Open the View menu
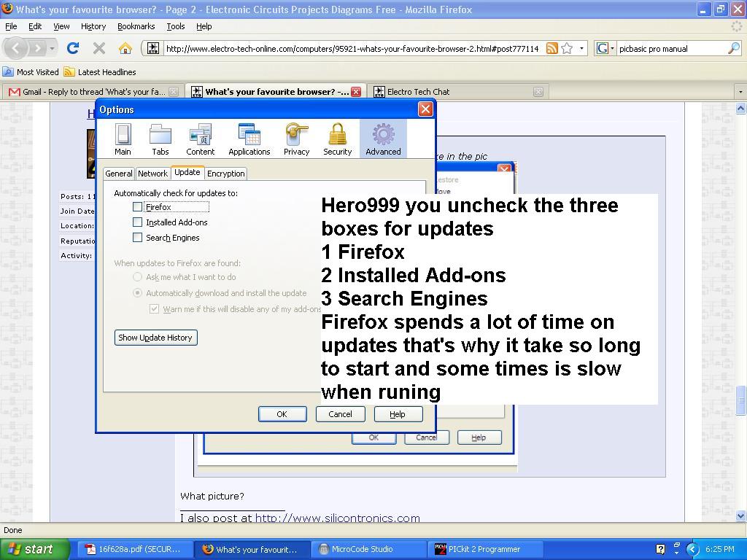Viewport: 747px width, 560px height. [61, 26]
